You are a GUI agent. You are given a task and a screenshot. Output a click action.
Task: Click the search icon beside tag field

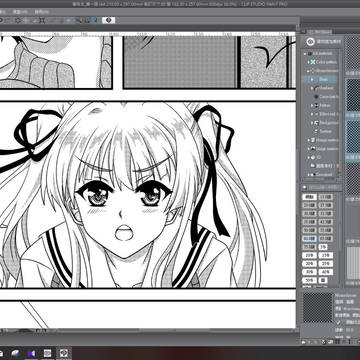[x=304, y=187]
